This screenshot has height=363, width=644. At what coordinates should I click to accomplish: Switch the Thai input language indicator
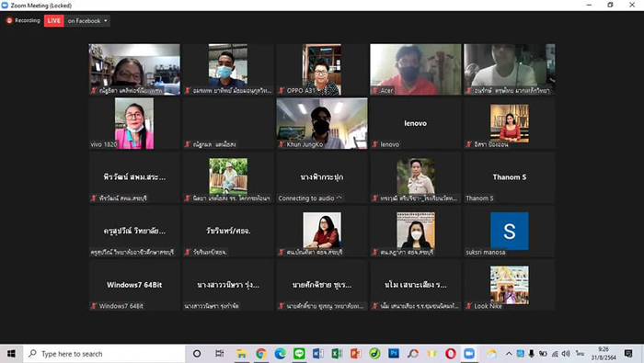click(x=580, y=354)
